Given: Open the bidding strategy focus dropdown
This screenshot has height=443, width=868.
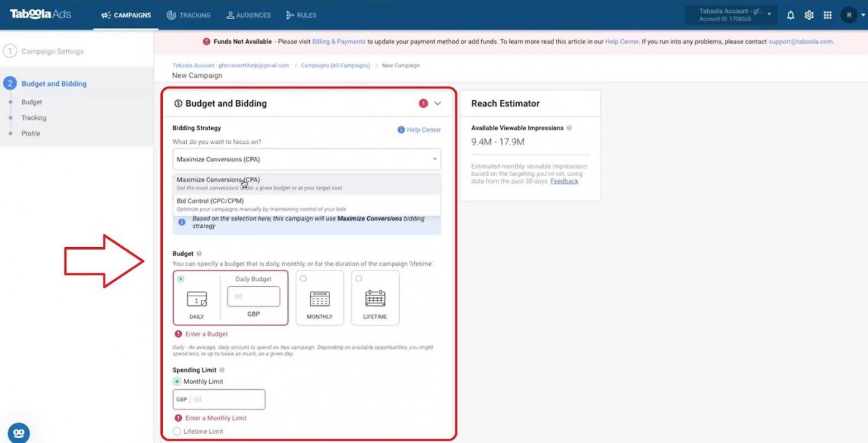Looking at the screenshot, I should pos(307,159).
